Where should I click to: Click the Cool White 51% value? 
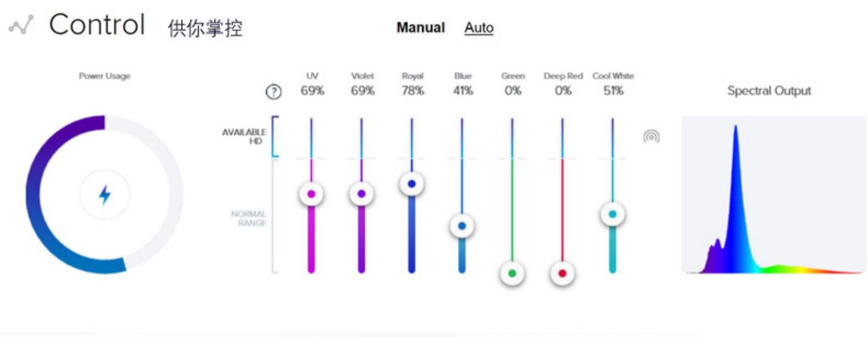click(613, 91)
